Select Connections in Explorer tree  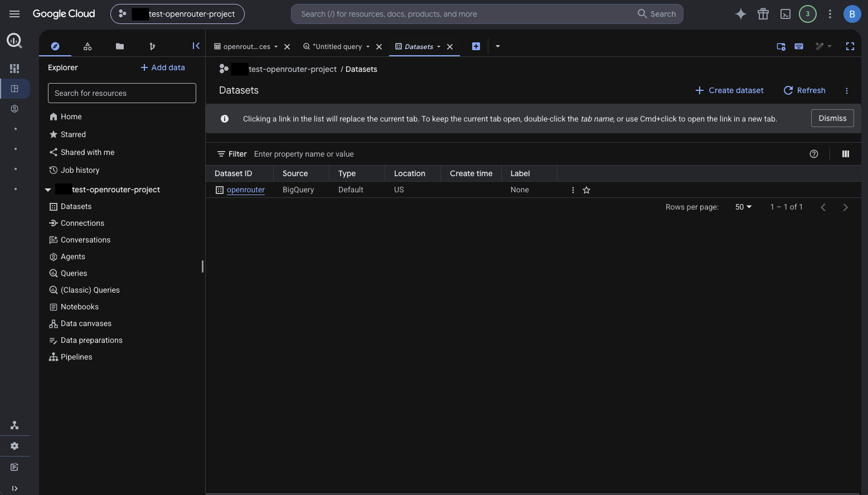82,223
